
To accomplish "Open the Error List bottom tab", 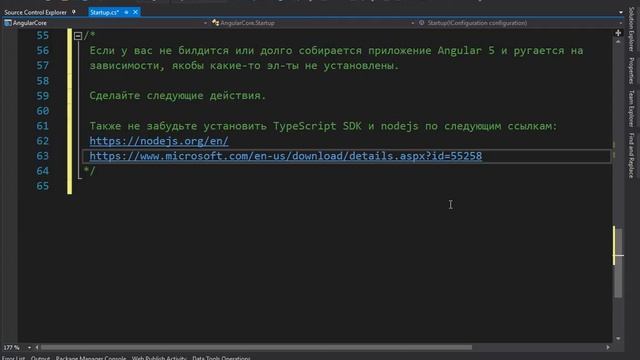I will [13, 358].
